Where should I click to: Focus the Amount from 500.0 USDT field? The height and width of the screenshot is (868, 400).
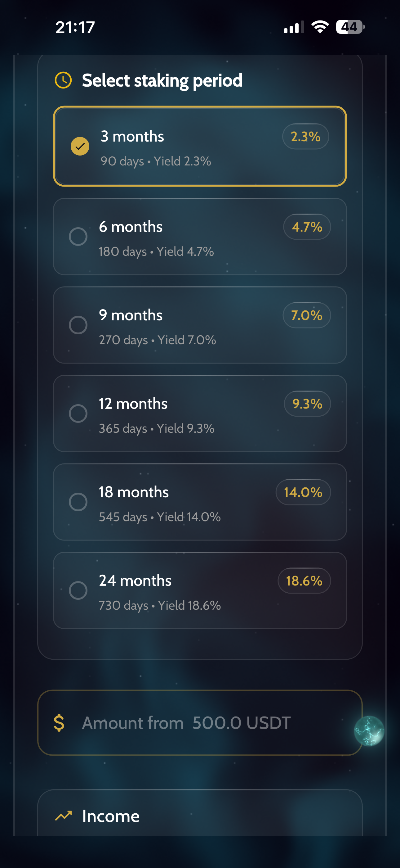200,723
